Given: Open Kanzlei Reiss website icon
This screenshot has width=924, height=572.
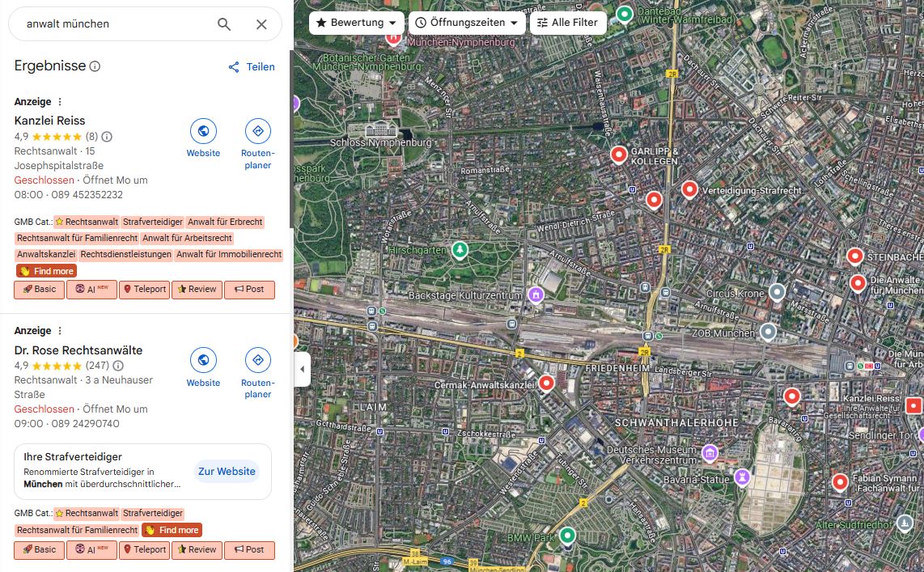Looking at the screenshot, I should (203, 131).
